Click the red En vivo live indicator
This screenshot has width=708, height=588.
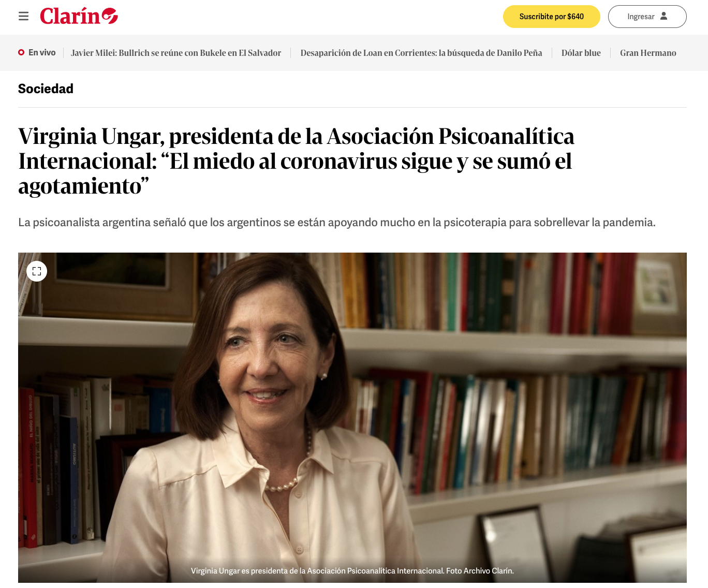point(21,52)
